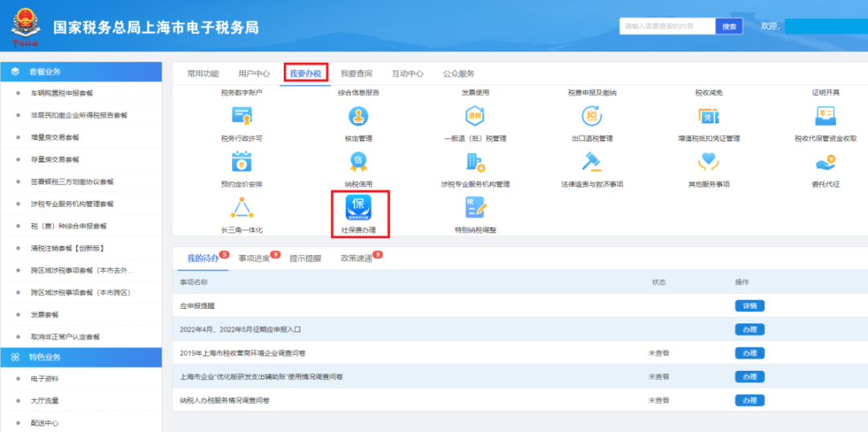The image size is (868, 432).
Task: Open 增量房交易套餐 in sidebar
Action: (55, 138)
